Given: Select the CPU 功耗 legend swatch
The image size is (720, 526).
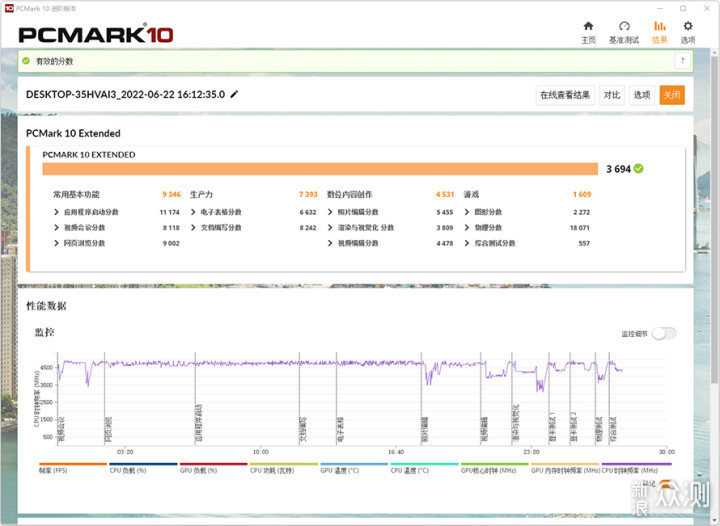Looking at the screenshot, I should click(284, 464).
